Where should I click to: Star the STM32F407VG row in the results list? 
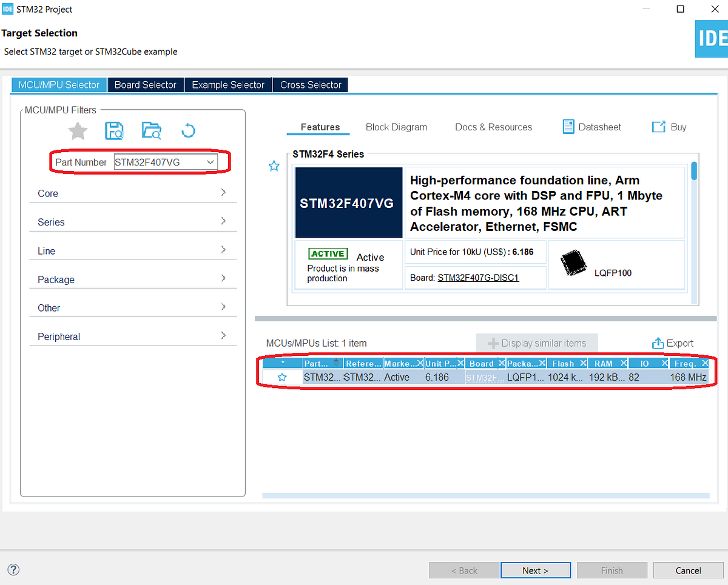[x=281, y=376]
